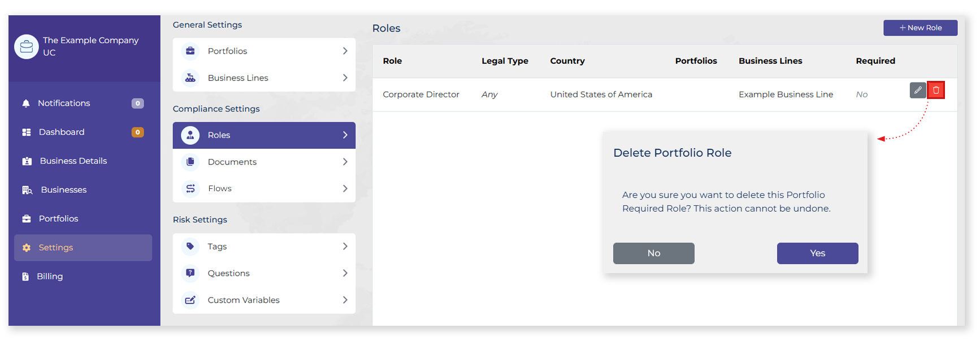Click the company briefcase logo icon
The height and width of the screenshot is (349, 980).
coord(27,47)
